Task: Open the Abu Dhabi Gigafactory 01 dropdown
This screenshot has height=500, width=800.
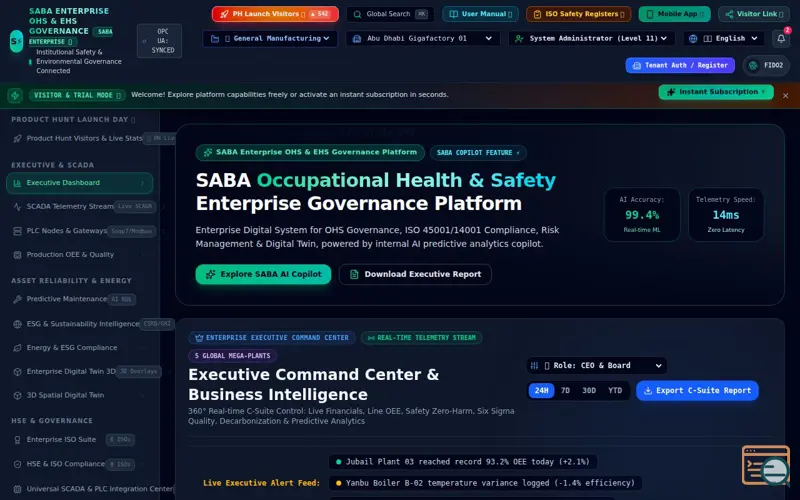Action: click(423, 38)
